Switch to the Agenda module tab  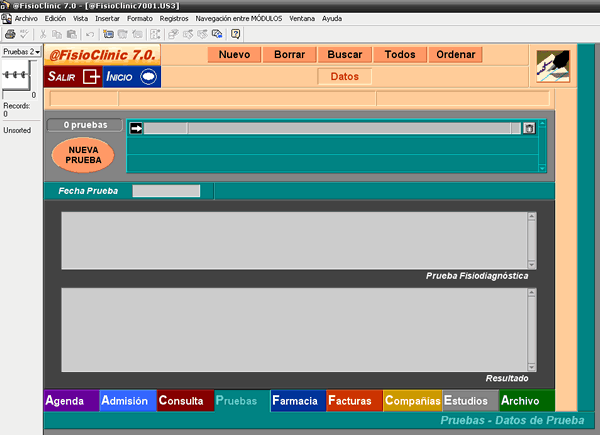72,401
